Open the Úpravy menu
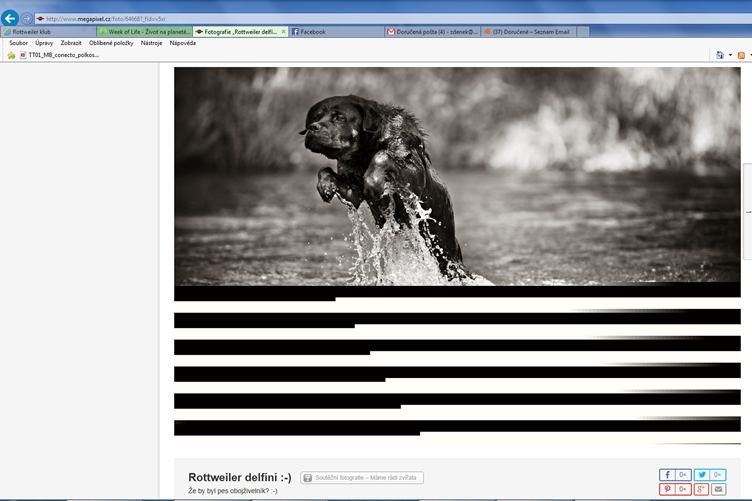 click(x=44, y=43)
